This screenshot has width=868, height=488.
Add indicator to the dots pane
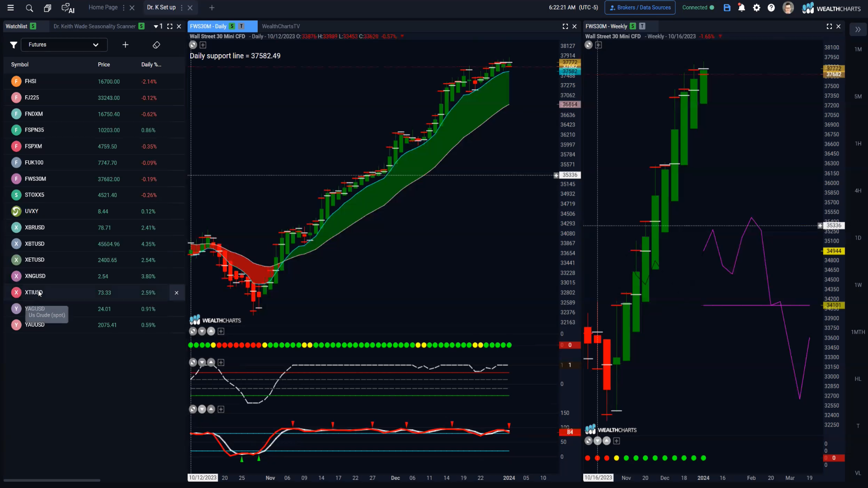click(221, 331)
